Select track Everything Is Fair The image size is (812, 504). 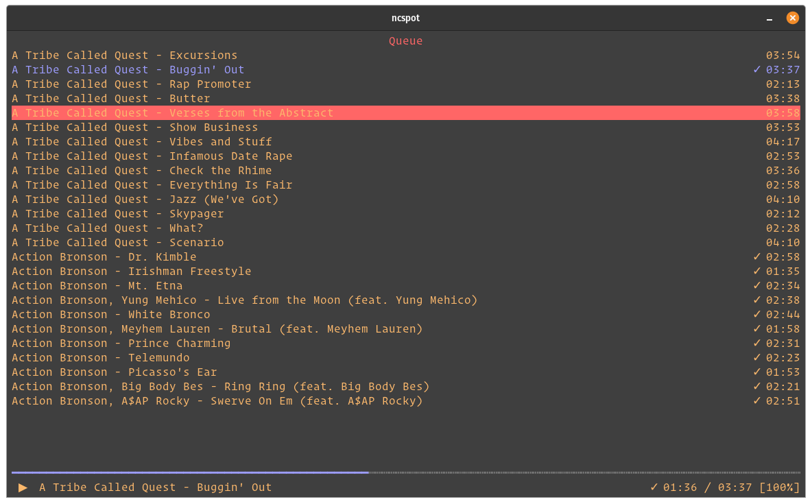406,185
